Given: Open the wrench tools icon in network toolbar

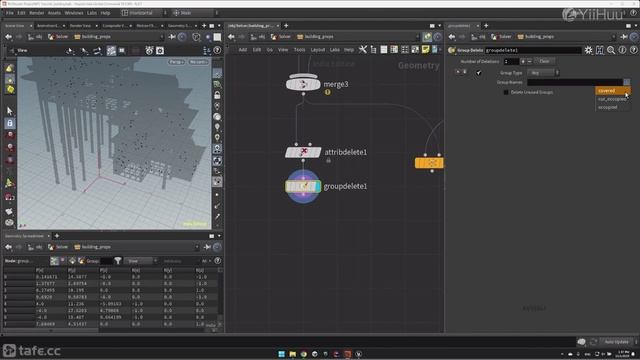Looking at the screenshot, I should (362, 50).
